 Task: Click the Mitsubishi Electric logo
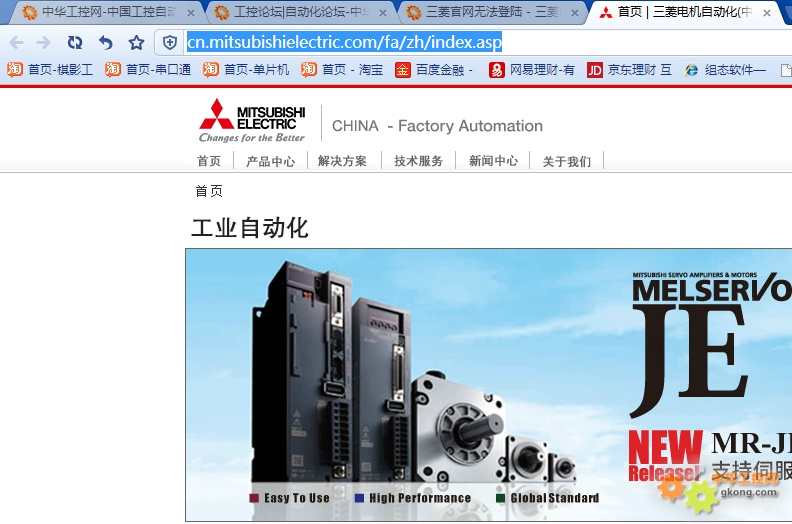(252, 120)
